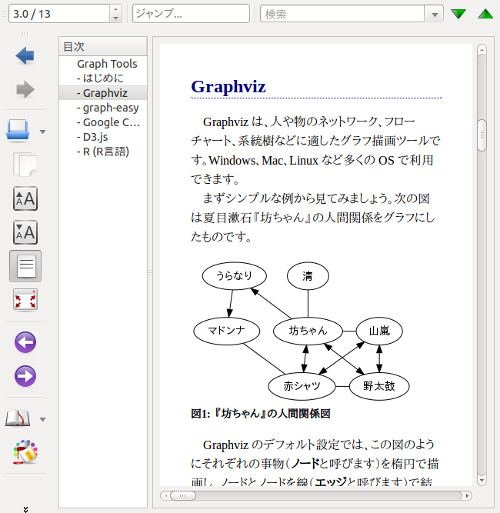Open the search history dropdown arrow
Screen dimensions: 500x513
pos(434,14)
